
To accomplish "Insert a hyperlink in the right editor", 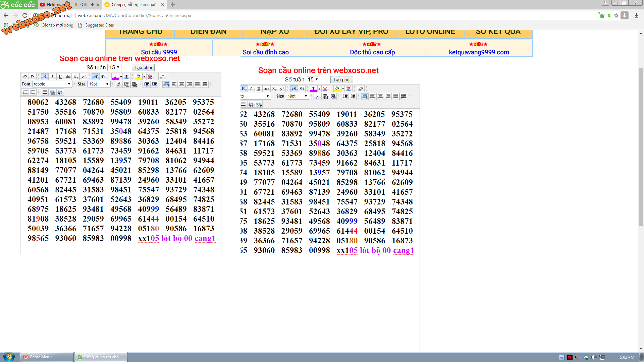I will (x=251, y=104).
